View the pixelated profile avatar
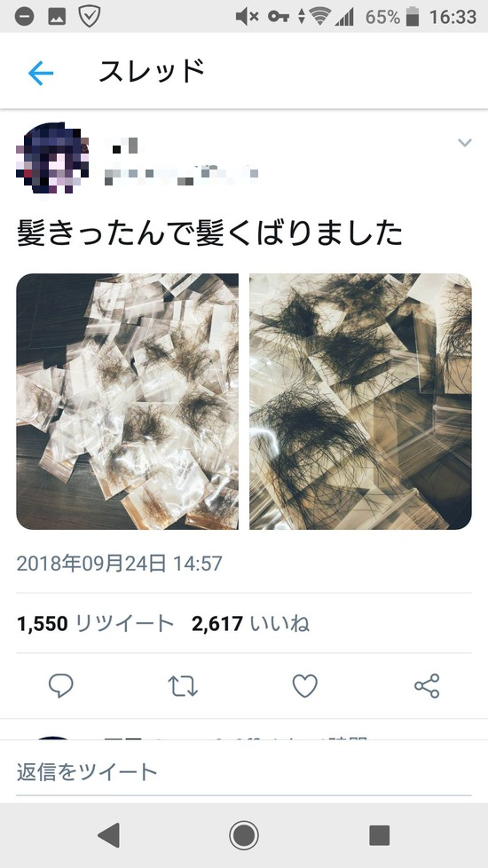 [x=52, y=158]
